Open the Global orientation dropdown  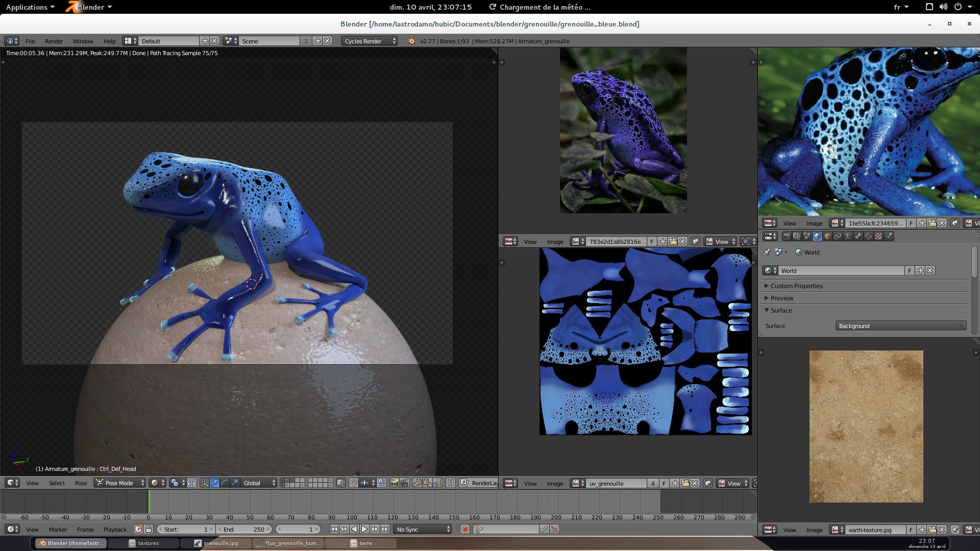[259, 483]
